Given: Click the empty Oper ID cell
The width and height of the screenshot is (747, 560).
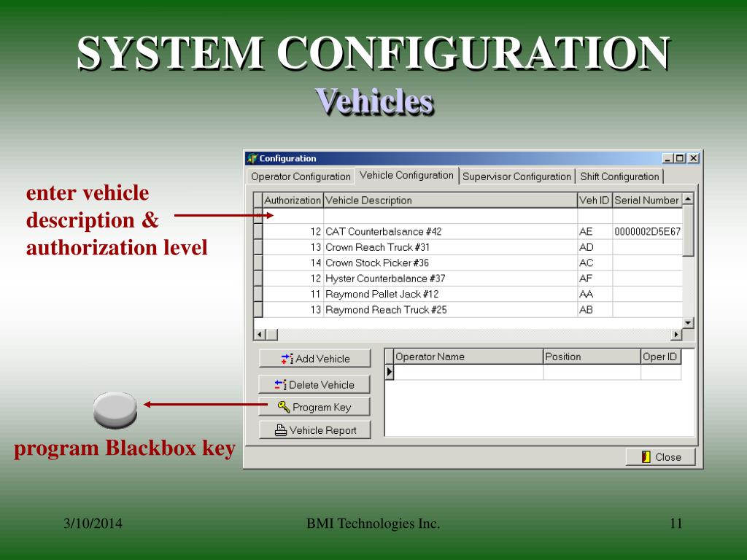Looking at the screenshot, I should pos(661,373).
